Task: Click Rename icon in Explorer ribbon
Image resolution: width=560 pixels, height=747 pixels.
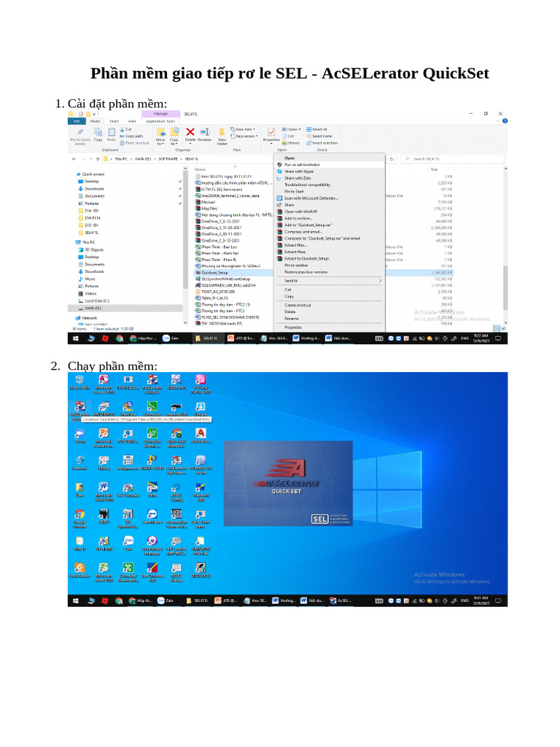Action: (x=205, y=134)
